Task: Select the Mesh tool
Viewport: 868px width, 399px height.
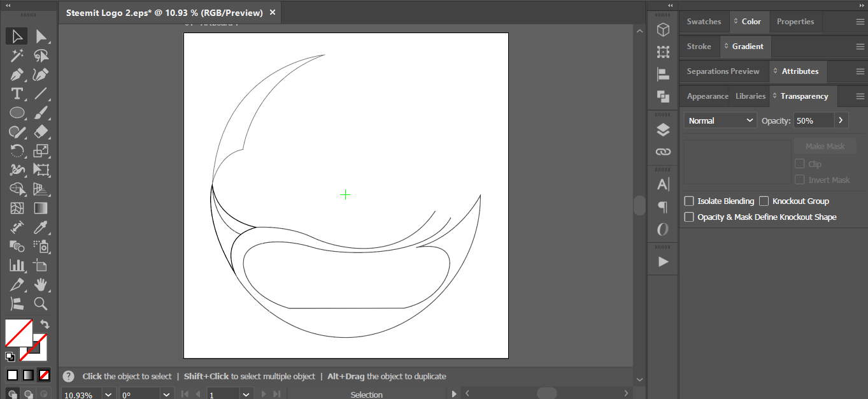Action: 17,208
